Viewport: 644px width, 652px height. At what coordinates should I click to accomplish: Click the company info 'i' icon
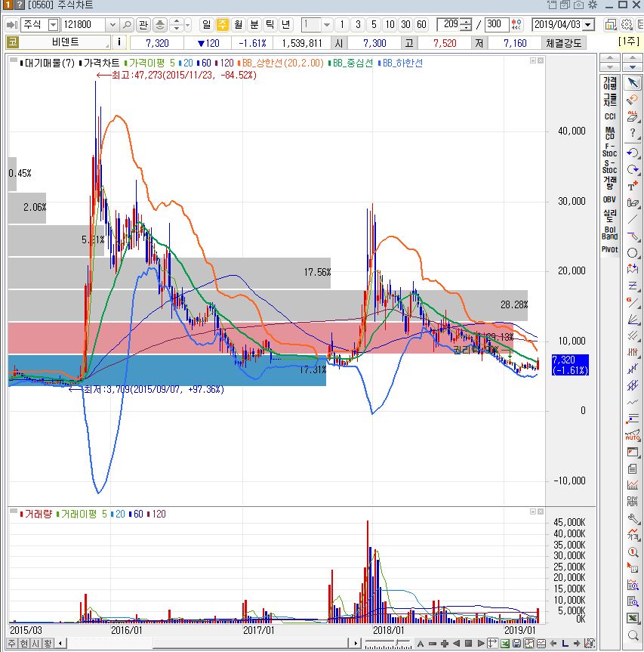(119, 42)
